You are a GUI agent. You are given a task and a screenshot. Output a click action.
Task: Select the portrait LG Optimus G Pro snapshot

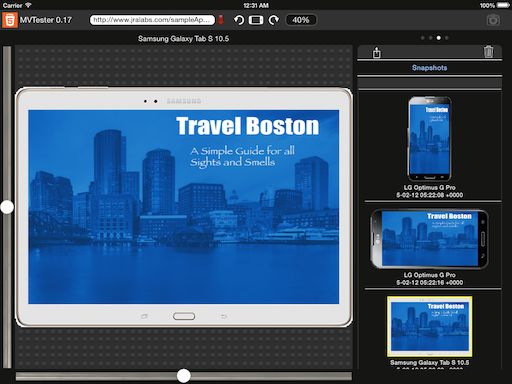click(x=429, y=139)
